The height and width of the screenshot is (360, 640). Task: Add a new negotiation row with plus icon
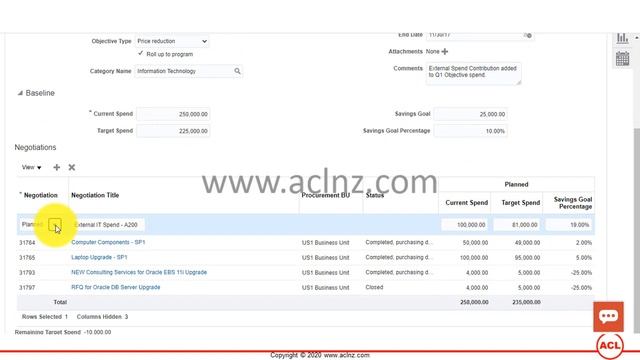pyautogui.click(x=56, y=167)
